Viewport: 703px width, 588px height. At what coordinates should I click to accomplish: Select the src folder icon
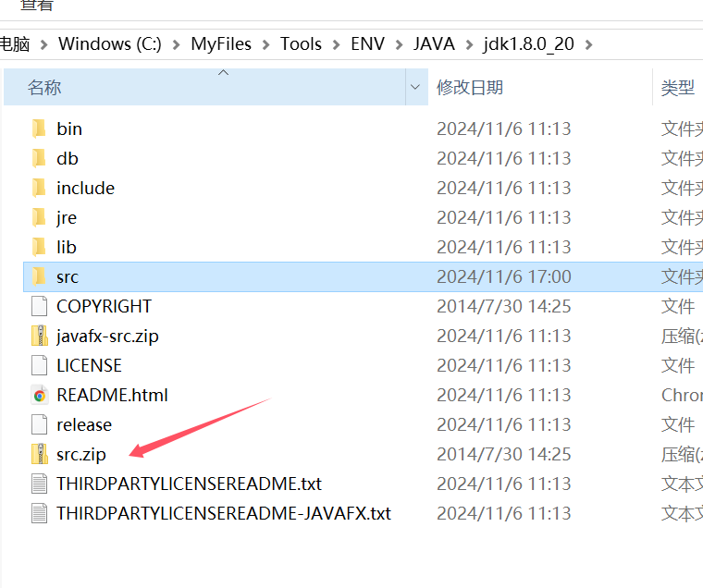pyautogui.click(x=39, y=276)
